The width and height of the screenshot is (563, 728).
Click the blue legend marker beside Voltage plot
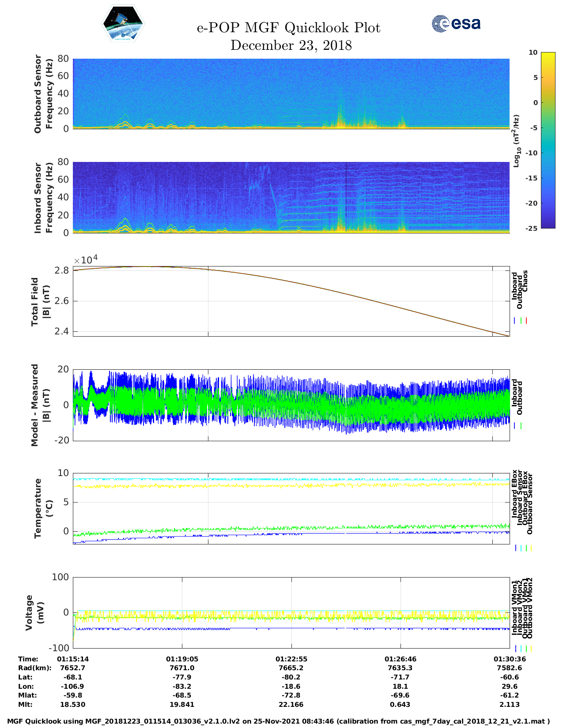[x=516, y=649]
